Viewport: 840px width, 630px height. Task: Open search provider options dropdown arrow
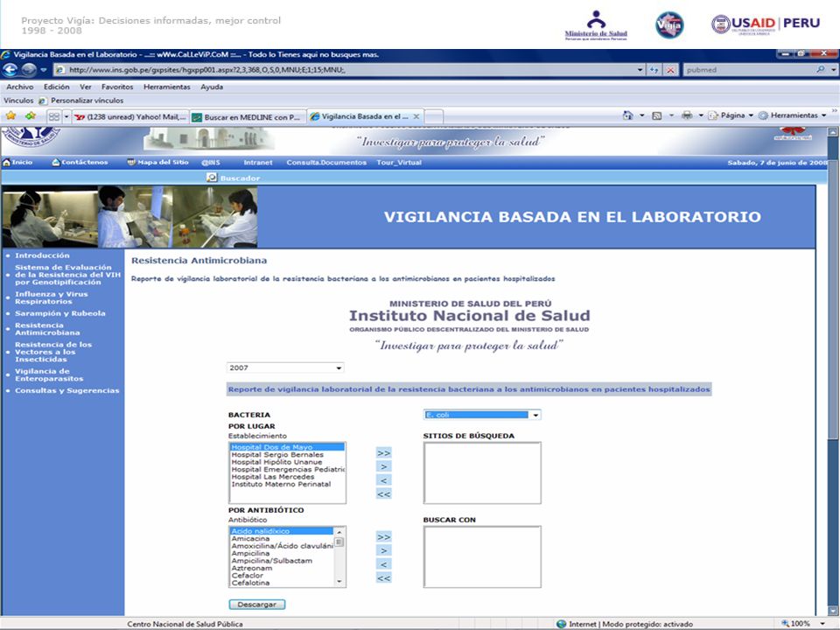(833, 70)
